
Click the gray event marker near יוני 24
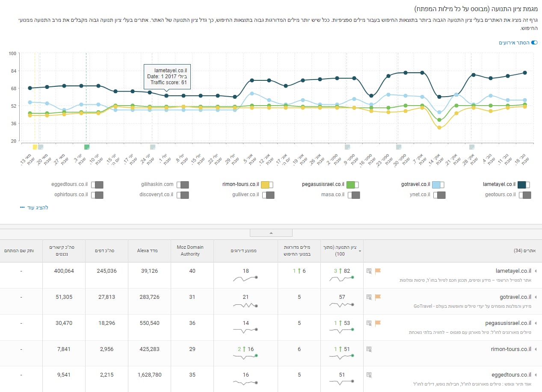click(x=153, y=147)
